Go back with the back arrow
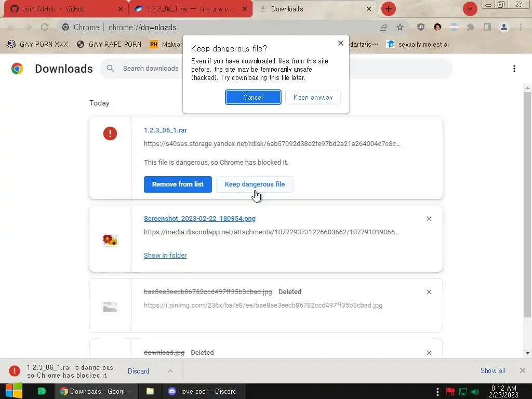The image size is (532, 399). tap(11, 27)
